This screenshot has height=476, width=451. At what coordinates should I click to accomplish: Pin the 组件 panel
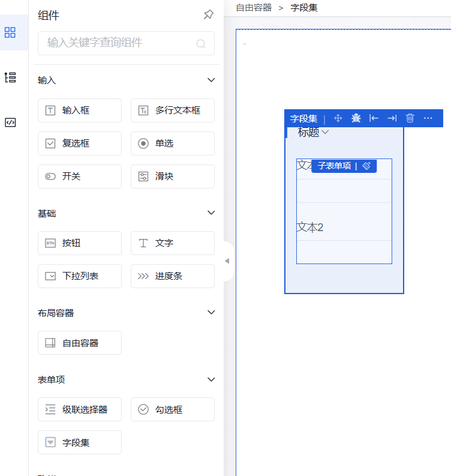coord(208,15)
